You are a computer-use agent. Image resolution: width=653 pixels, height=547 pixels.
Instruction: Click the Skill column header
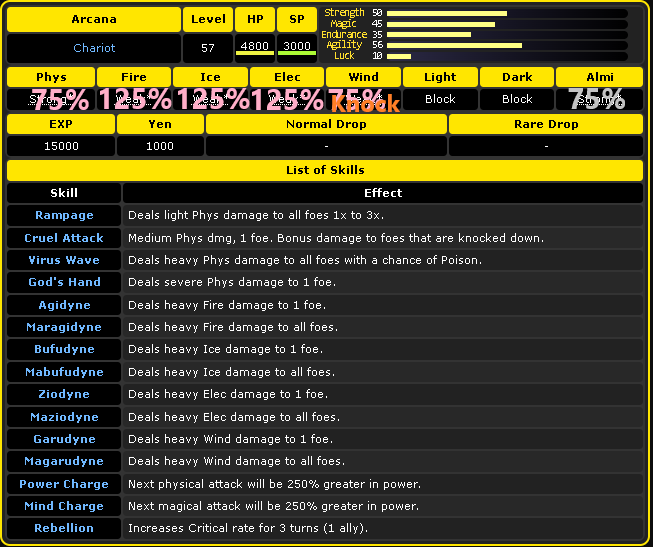(x=64, y=193)
